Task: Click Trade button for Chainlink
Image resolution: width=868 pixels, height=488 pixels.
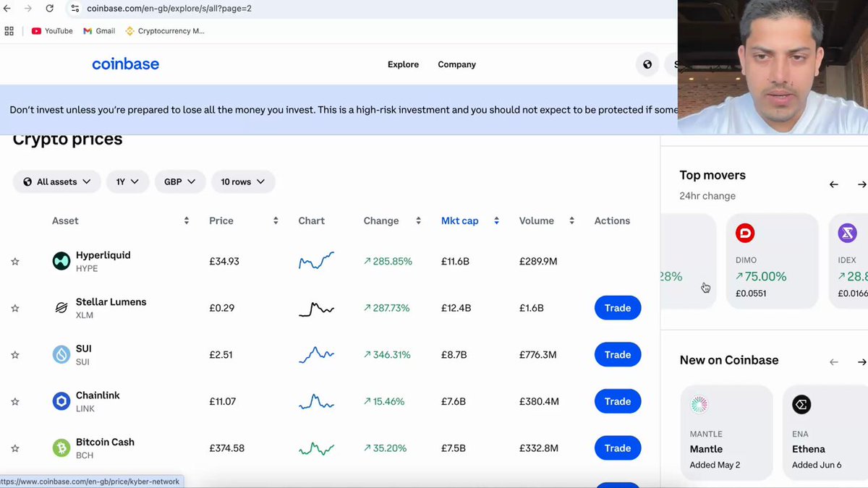Action: click(x=618, y=401)
